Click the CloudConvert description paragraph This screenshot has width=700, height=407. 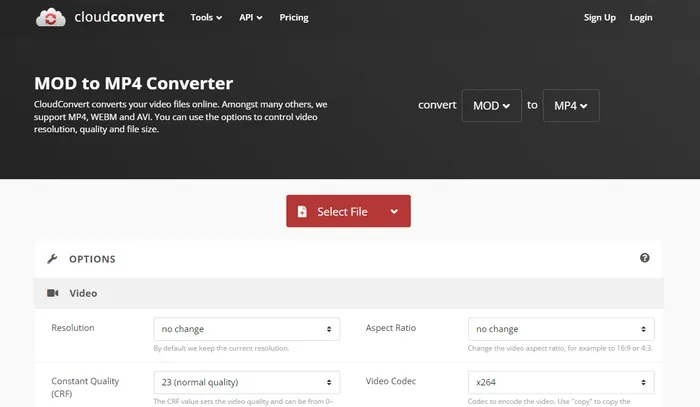click(x=180, y=116)
